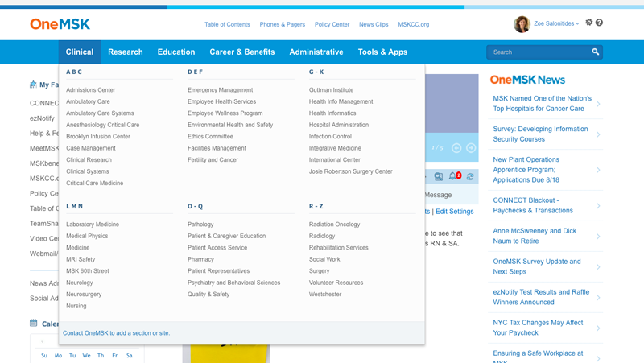Viewport: 644px width, 363px height.
Task: Open Social Work entry
Action: [324, 259]
